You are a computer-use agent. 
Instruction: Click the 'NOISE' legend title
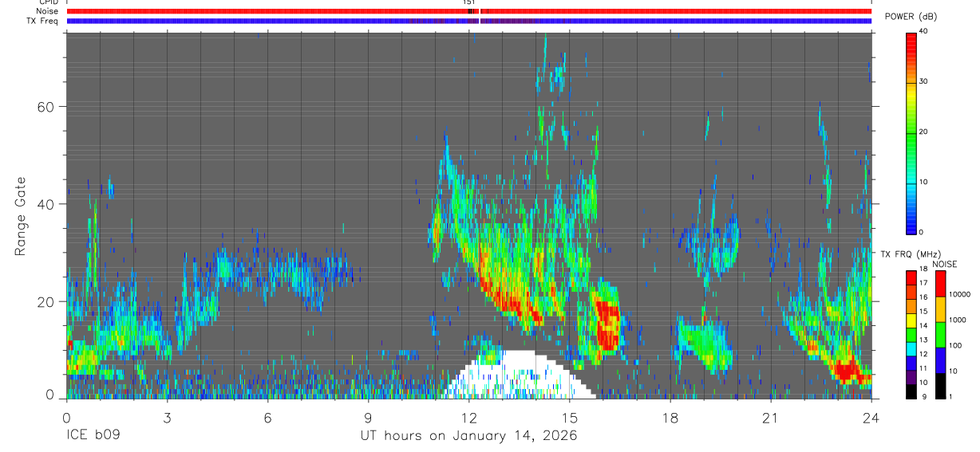[944, 264]
